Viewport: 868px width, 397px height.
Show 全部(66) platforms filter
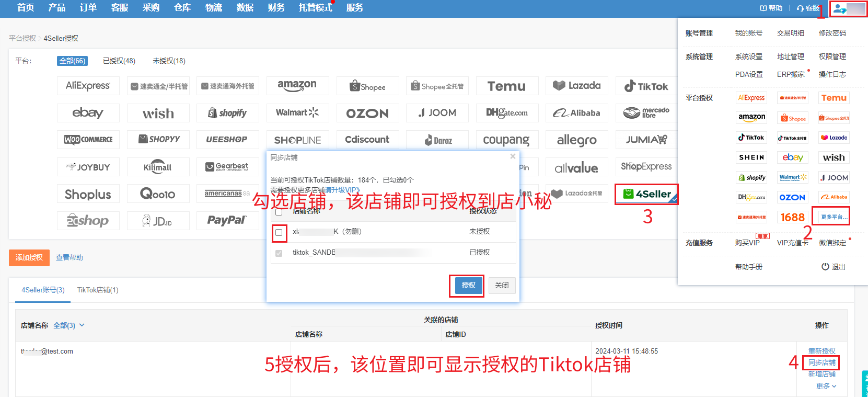pos(72,61)
